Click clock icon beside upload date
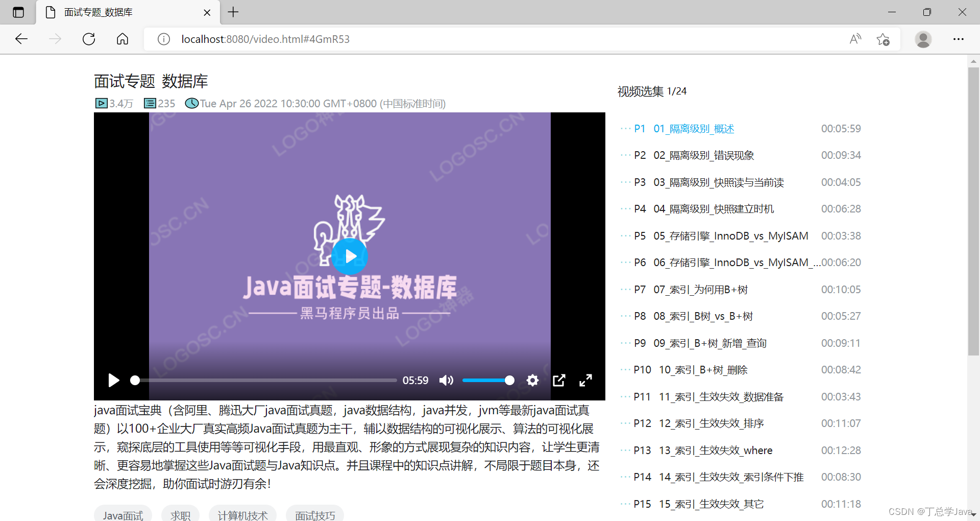The image size is (980, 521). coord(192,103)
